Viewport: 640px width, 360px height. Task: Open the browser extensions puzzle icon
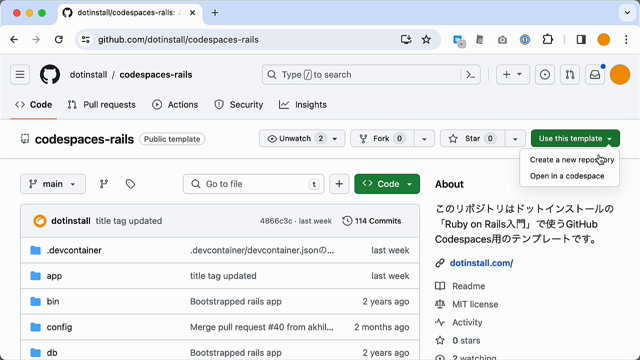[x=547, y=40]
